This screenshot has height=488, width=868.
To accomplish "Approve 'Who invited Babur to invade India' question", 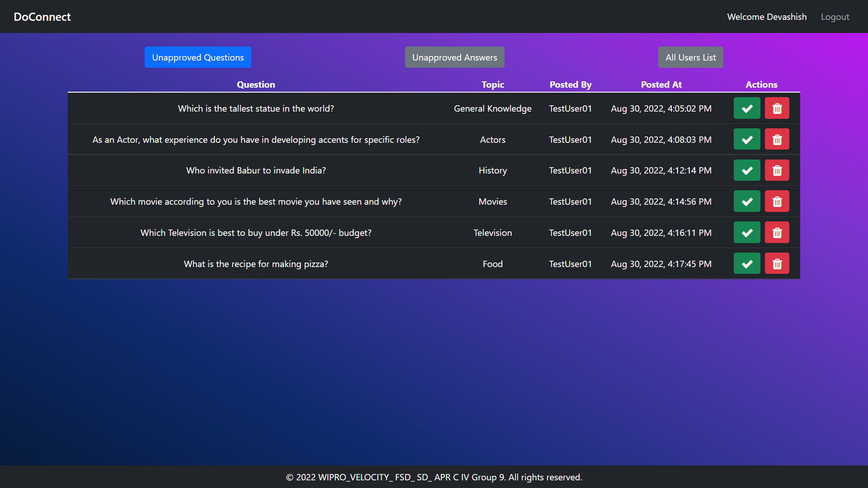I will pyautogui.click(x=746, y=170).
